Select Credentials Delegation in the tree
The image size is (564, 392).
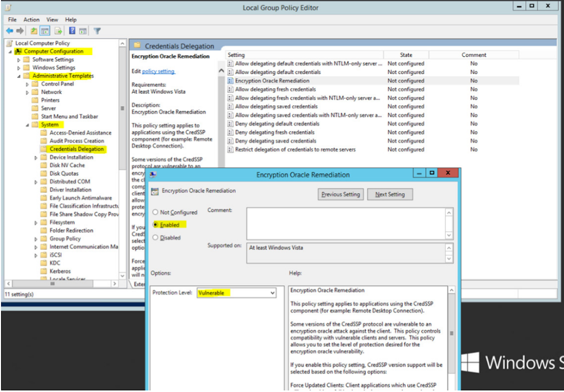coord(77,149)
